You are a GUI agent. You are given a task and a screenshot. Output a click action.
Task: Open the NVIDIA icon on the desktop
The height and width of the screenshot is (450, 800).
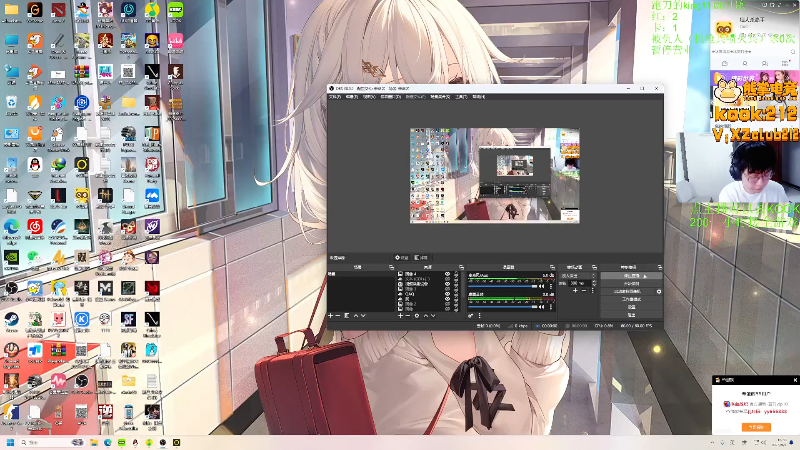pos(11,258)
